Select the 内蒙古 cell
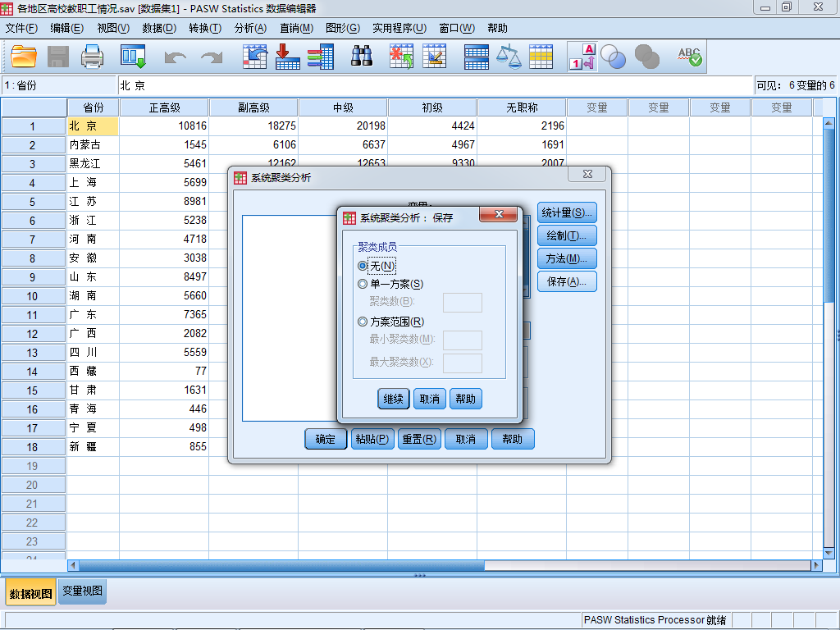Viewport: 840px width, 630px height. click(x=93, y=144)
